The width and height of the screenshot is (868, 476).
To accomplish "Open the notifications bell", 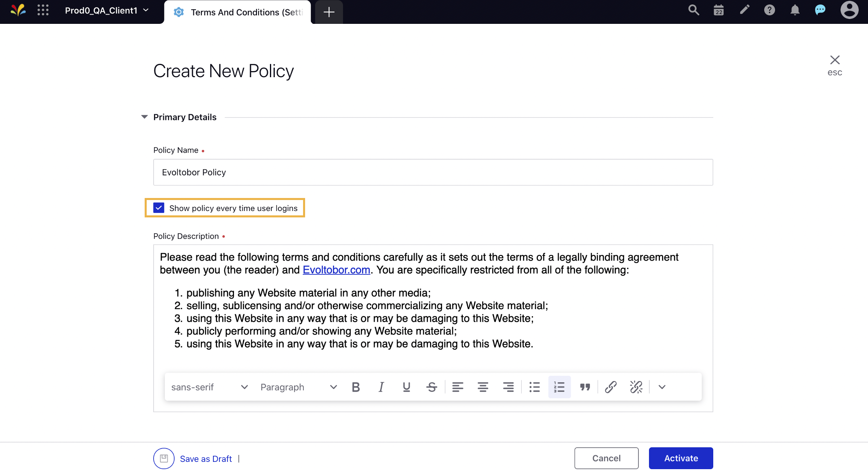I will point(795,10).
